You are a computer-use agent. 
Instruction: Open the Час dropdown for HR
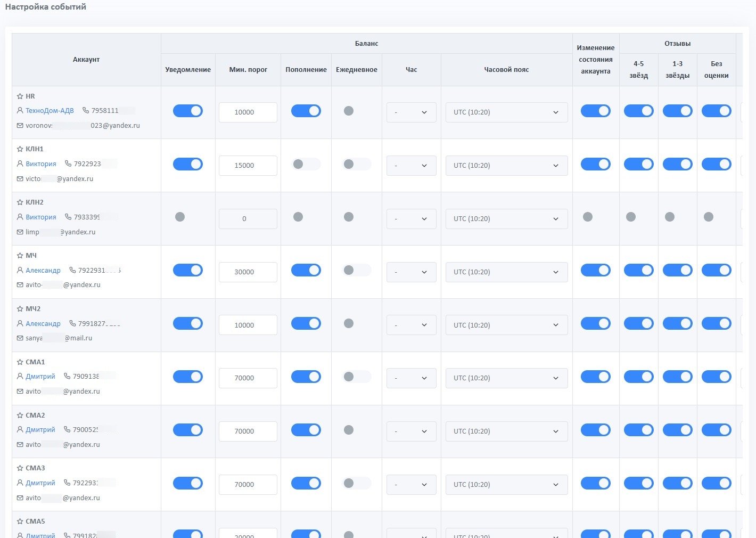(x=412, y=112)
